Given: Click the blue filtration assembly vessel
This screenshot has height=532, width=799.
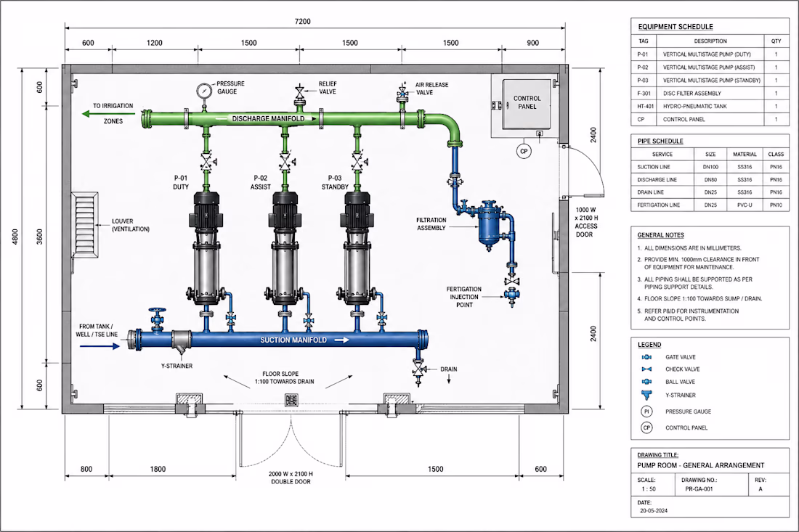Looking at the screenshot, I should click(x=489, y=224).
